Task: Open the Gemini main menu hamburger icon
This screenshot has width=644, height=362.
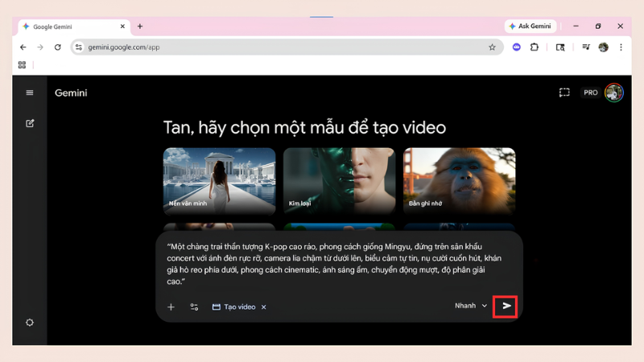Action: click(x=30, y=93)
